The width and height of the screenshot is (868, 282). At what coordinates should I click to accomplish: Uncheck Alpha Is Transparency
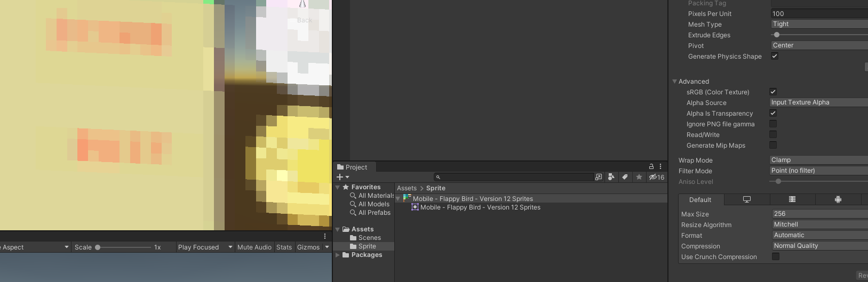coord(773,113)
